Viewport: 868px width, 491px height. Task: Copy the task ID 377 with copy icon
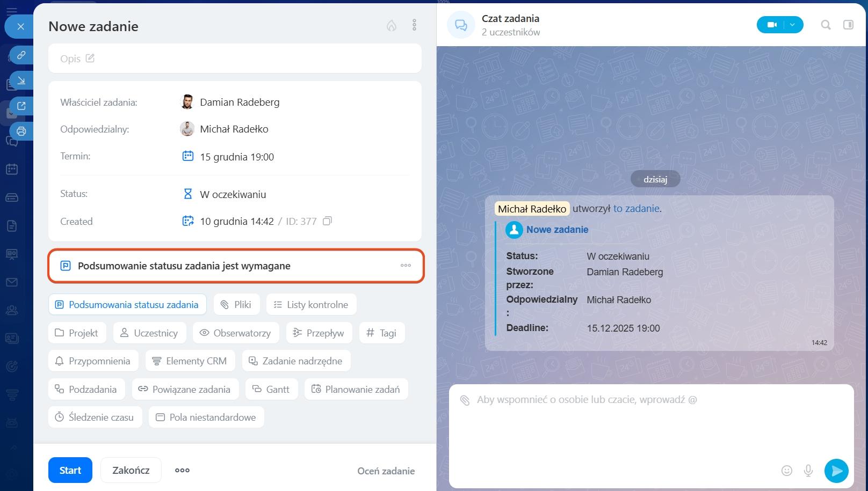(327, 221)
